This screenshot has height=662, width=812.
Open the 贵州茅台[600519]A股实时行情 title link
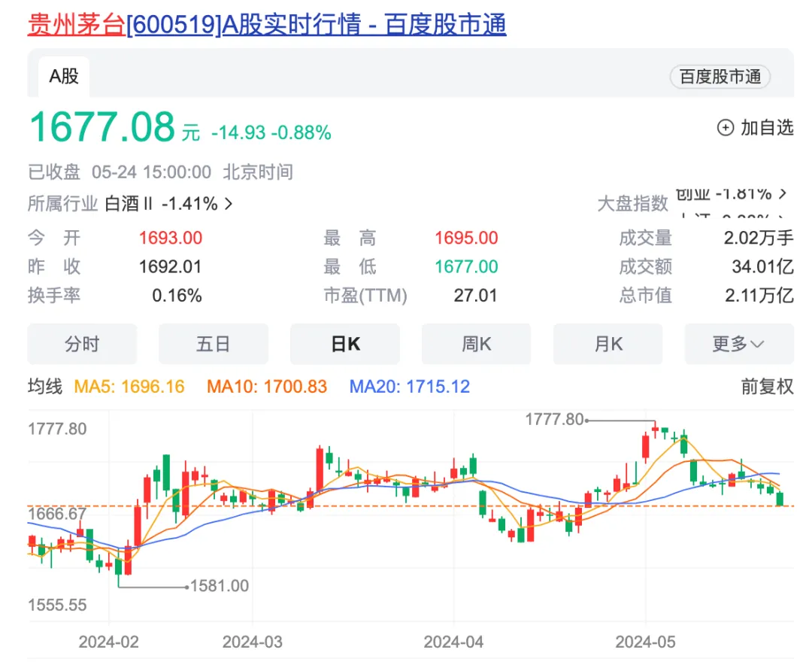pos(267,25)
